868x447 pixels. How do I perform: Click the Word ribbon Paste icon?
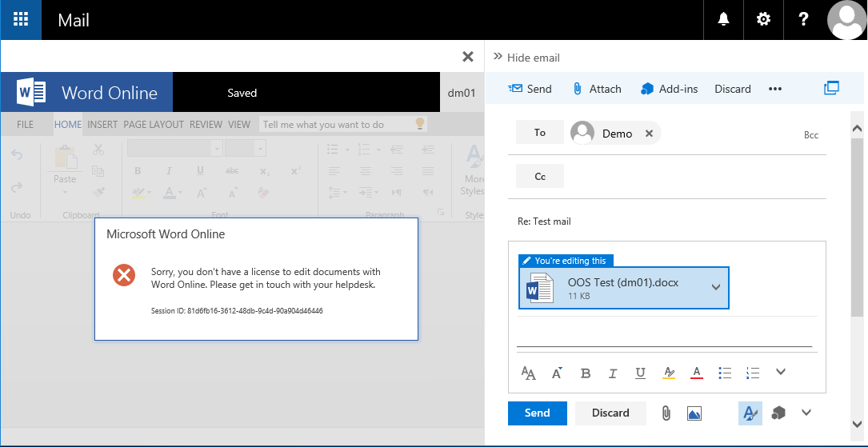click(65, 157)
